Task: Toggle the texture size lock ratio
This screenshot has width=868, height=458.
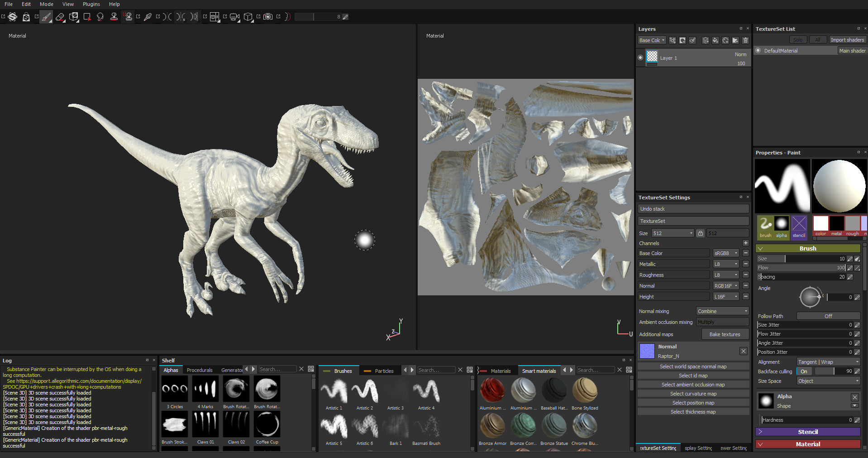Action: tap(700, 233)
